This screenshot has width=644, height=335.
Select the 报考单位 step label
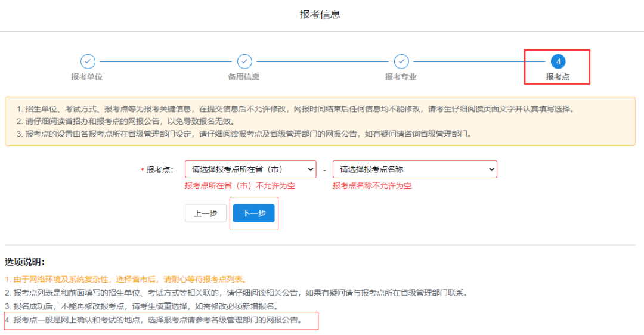(87, 77)
